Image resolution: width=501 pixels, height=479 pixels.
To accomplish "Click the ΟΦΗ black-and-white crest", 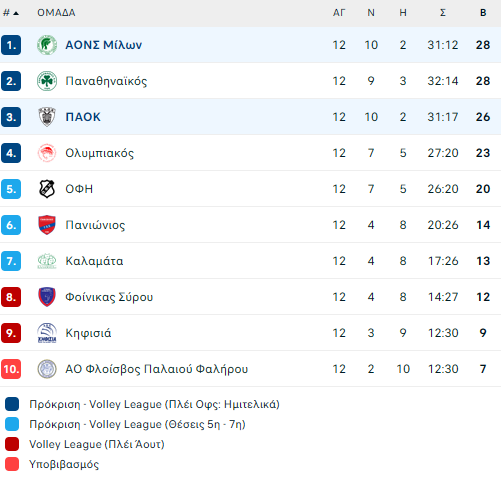I will click(x=47, y=189).
